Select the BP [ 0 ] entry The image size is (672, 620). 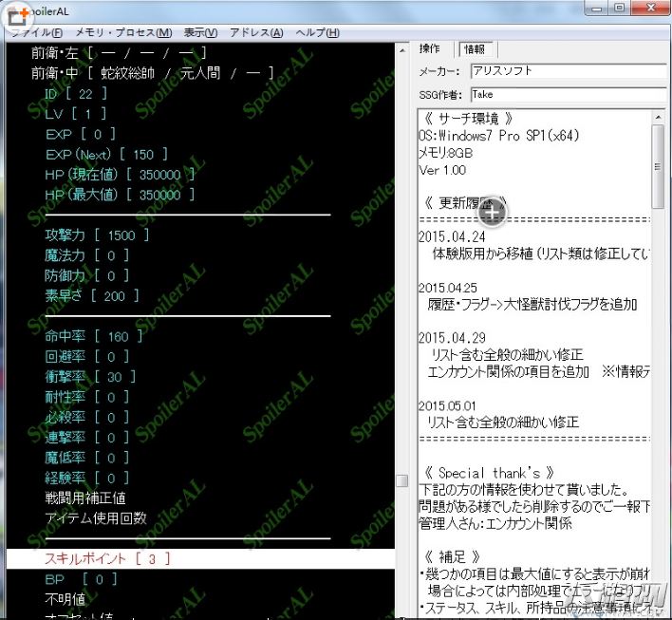click(81, 579)
